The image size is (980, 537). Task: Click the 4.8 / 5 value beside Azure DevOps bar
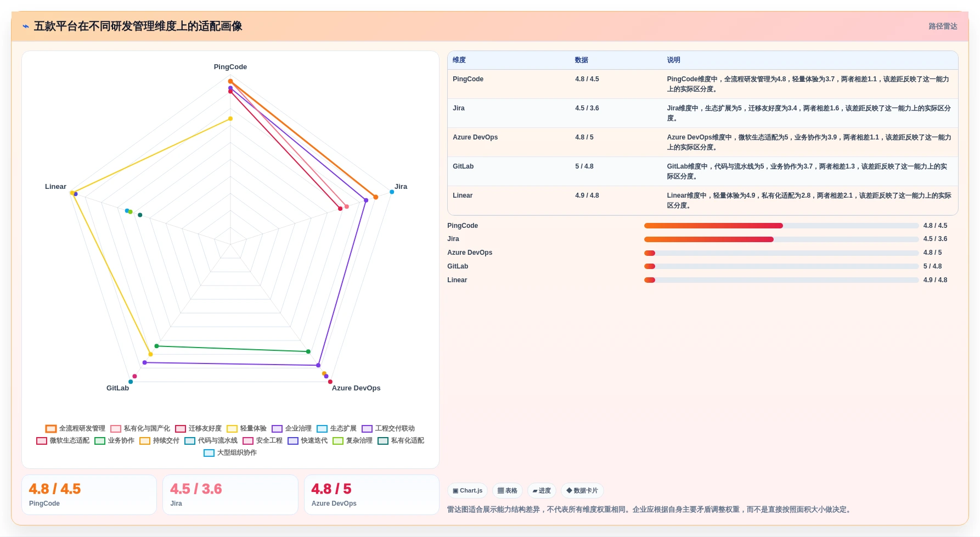click(932, 253)
